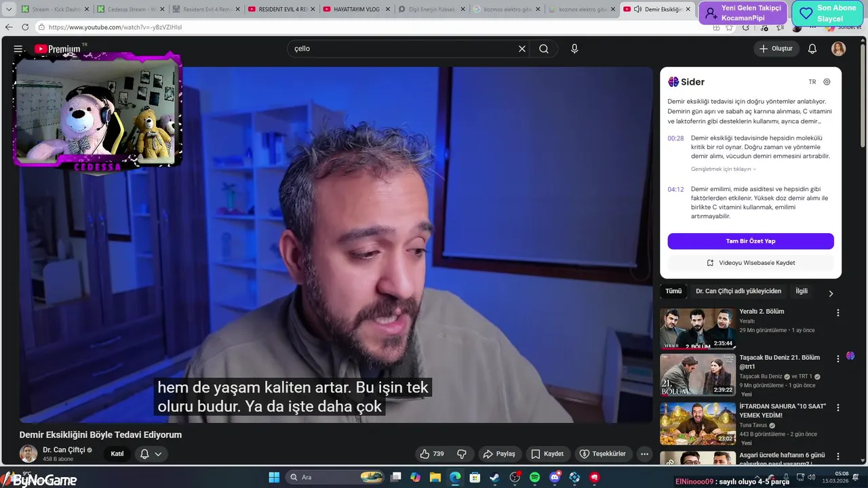Open notification bell dropdown beside Katıl
868x488 pixels.
tap(151, 454)
